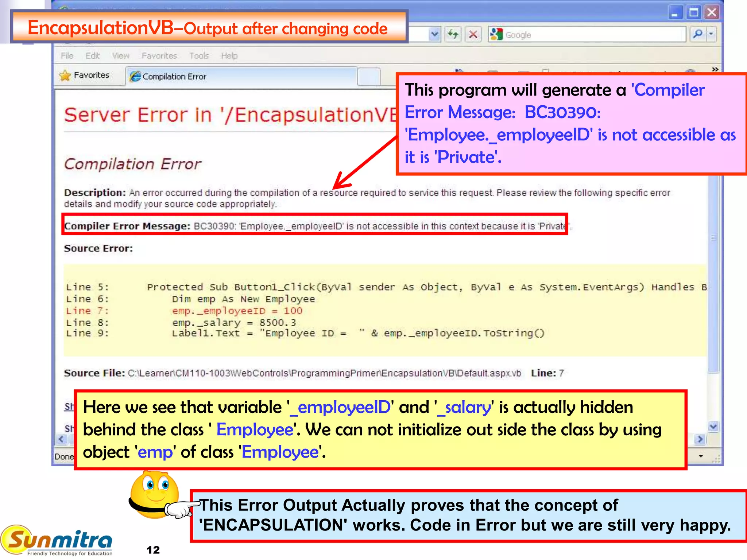The height and width of the screenshot is (560, 747).
Task: Expand the address bar dropdown arrow
Action: pos(434,35)
